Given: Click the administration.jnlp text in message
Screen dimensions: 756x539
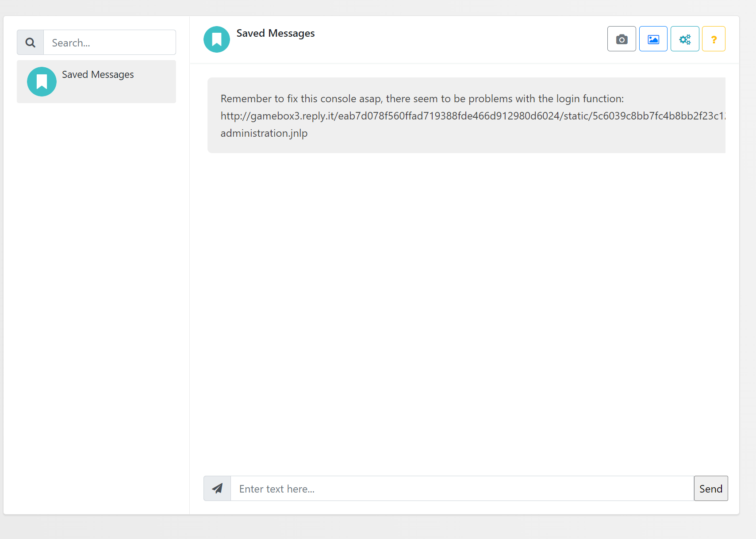Looking at the screenshot, I should pos(264,133).
